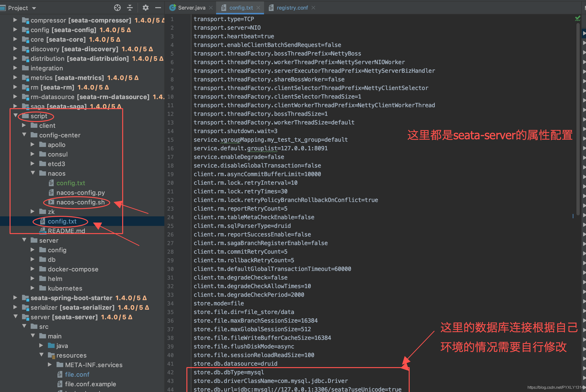Click the green inspection checkmark icon
586x392 pixels.
tap(578, 18)
